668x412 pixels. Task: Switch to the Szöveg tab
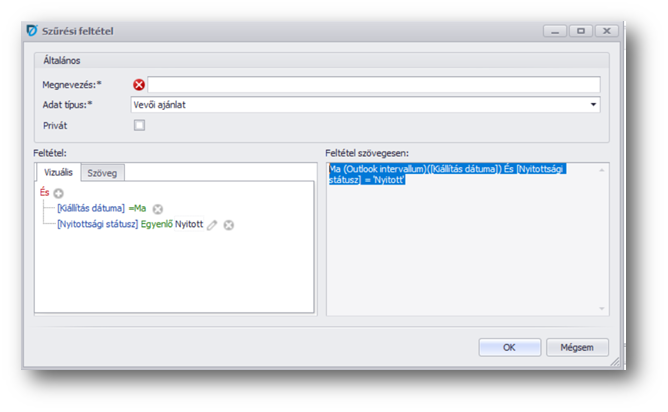[102, 173]
